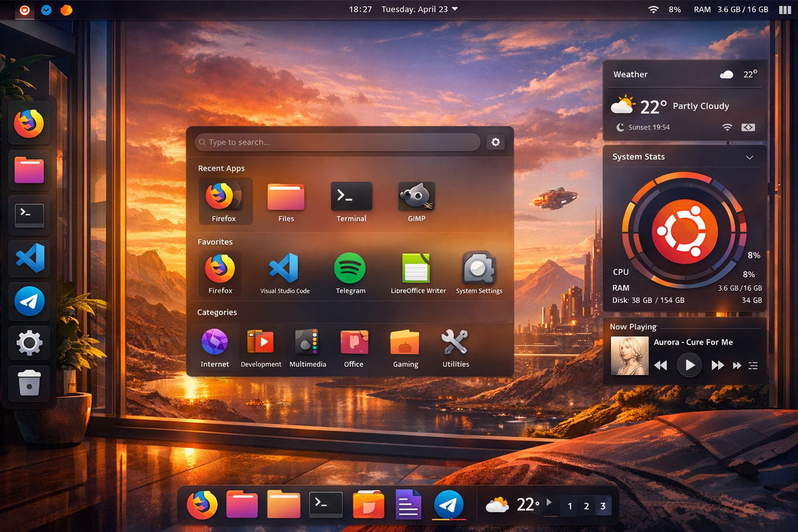Viewport: 798px width, 532px height.
Task: Click the red circular icon in top bar
Action: [x=25, y=10]
